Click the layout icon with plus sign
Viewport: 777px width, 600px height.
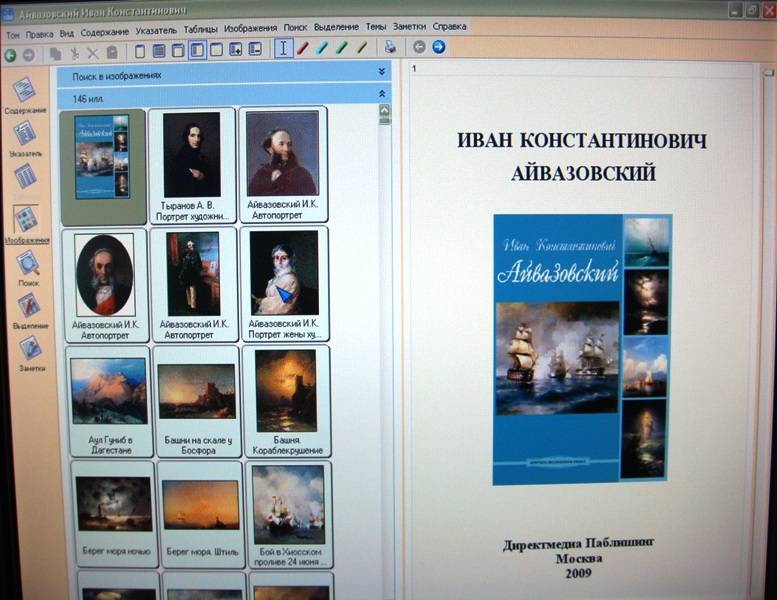pyautogui.click(x=236, y=49)
